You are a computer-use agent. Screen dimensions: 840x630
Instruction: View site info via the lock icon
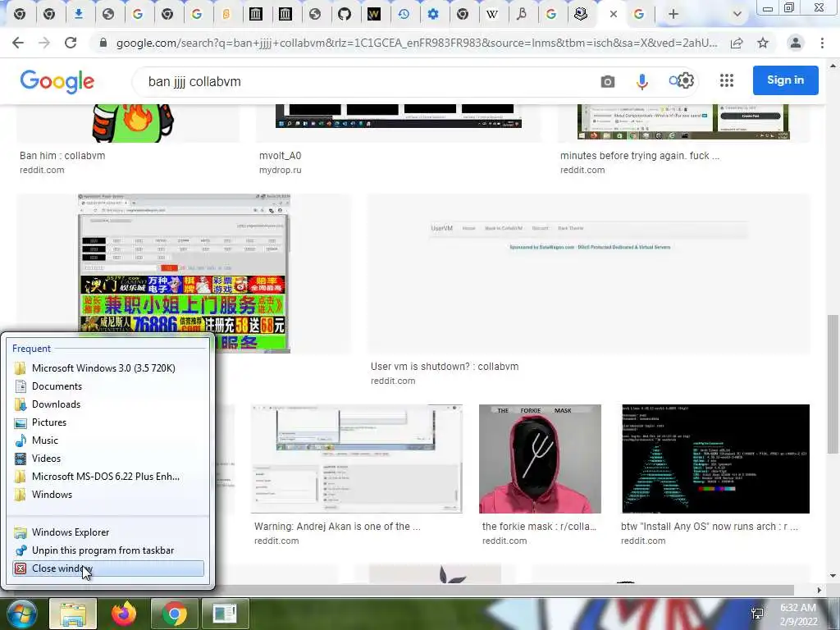103,43
